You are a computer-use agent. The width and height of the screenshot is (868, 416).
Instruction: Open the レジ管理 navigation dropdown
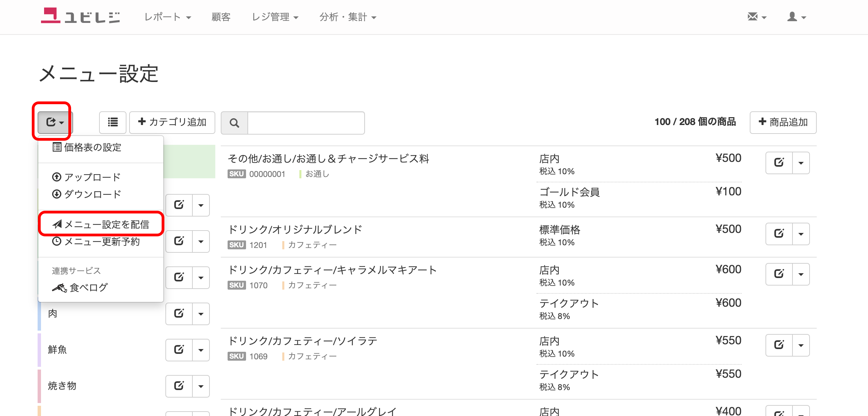point(275,17)
